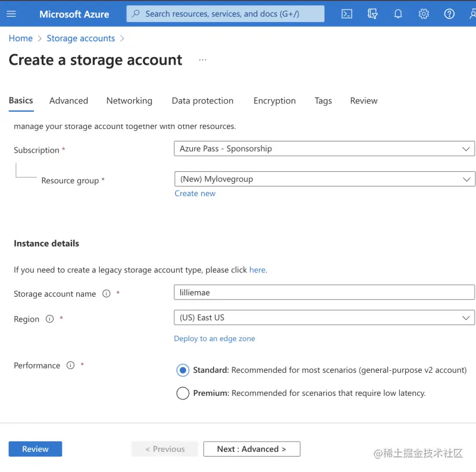Click Next : Advanced button
Viewport: 476px width, 472px height.
[252, 449]
